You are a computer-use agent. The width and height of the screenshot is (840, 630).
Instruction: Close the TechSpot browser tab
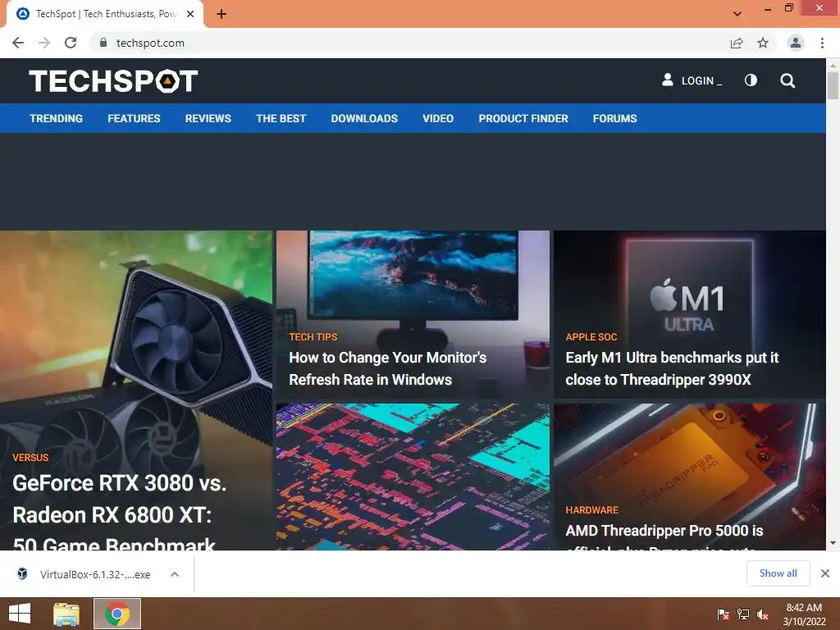[190, 14]
